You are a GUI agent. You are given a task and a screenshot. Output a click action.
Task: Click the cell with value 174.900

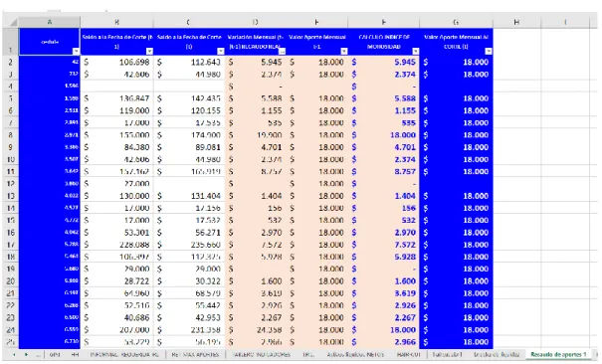189,134
